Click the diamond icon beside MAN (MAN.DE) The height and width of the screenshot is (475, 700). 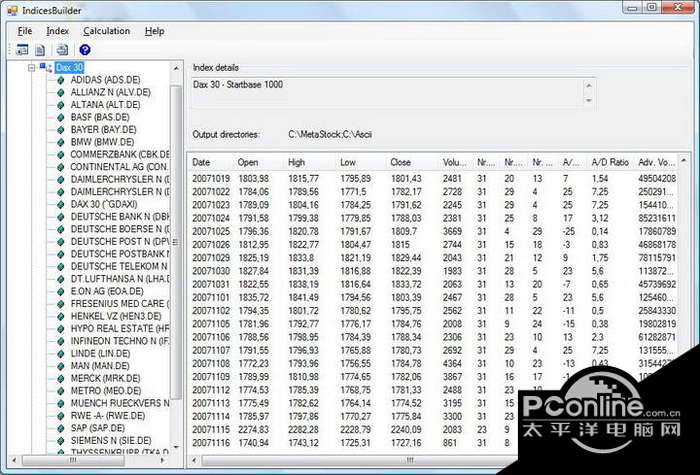pyautogui.click(x=61, y=366)
